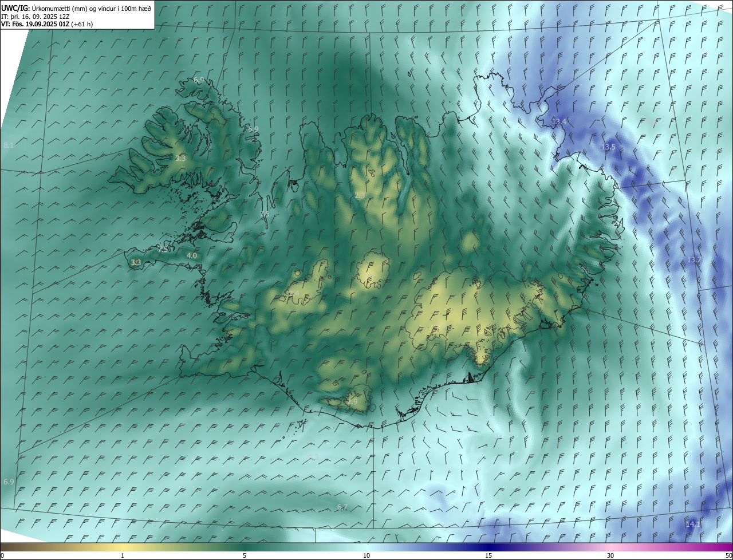Select the '5' tick label on the color scale
733x560 pixels.
click(245, 555)
